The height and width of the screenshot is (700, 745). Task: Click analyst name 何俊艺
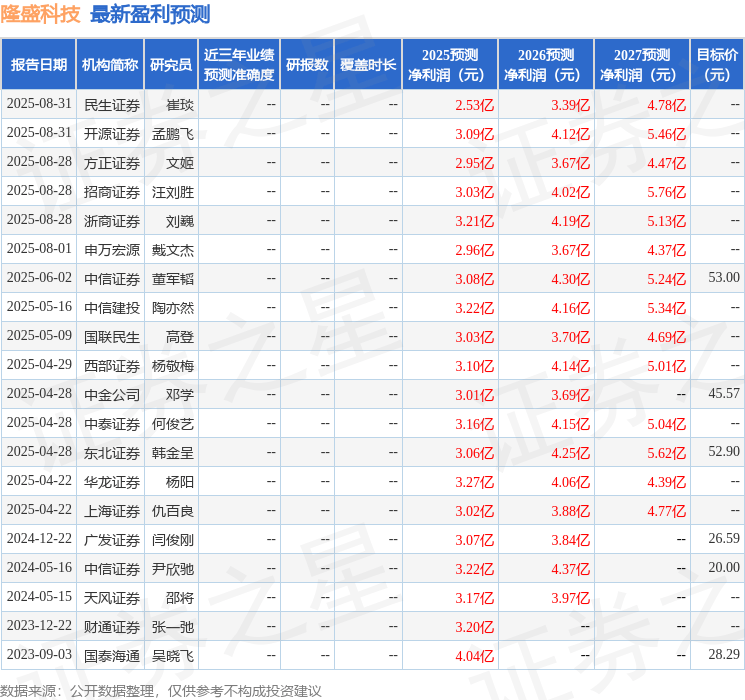coord(173,424)
